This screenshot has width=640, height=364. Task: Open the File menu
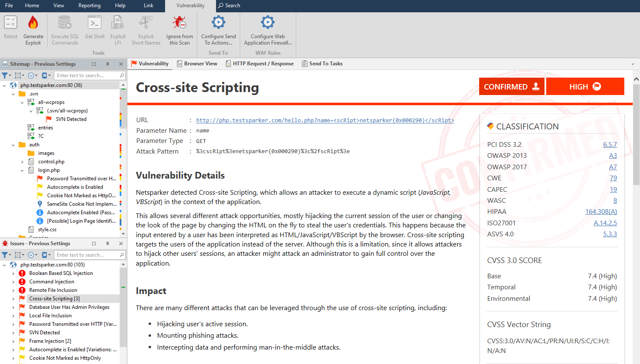[9, 6]
